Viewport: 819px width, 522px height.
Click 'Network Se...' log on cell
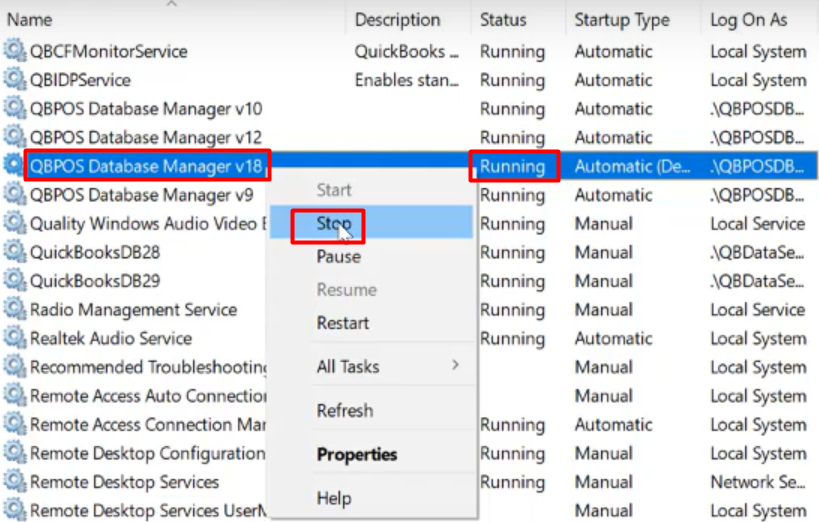[x=758, y=482]
